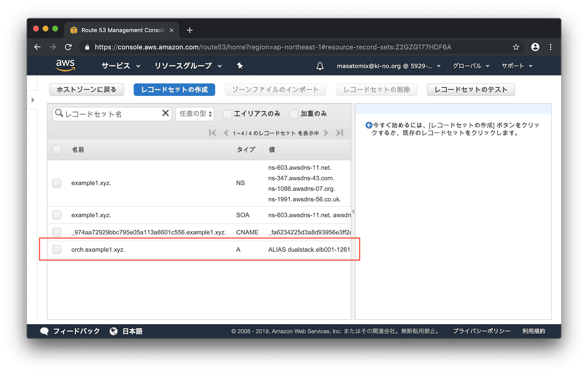Check the _974aa72929bbc CNAME record checkbox
Image resolution: width=588 pixels, height=374 pixels.
[57, 232]
